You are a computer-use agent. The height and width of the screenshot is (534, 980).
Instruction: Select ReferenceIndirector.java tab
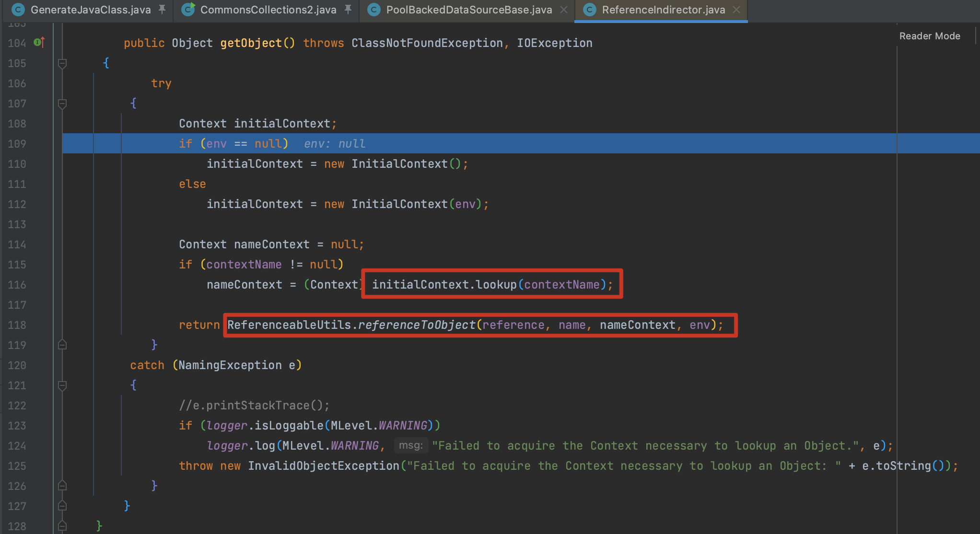pos(663,10)
